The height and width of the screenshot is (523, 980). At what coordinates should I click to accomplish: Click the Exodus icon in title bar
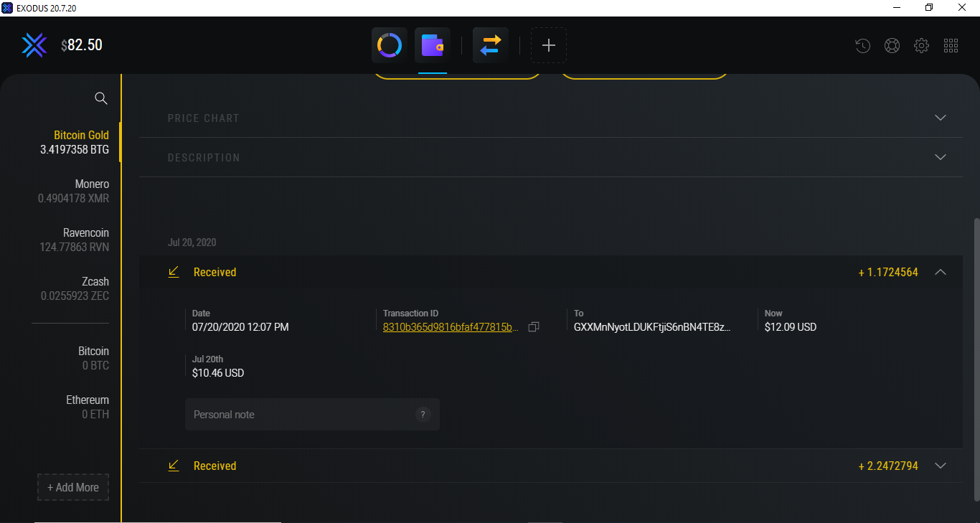tap(7, 8)
